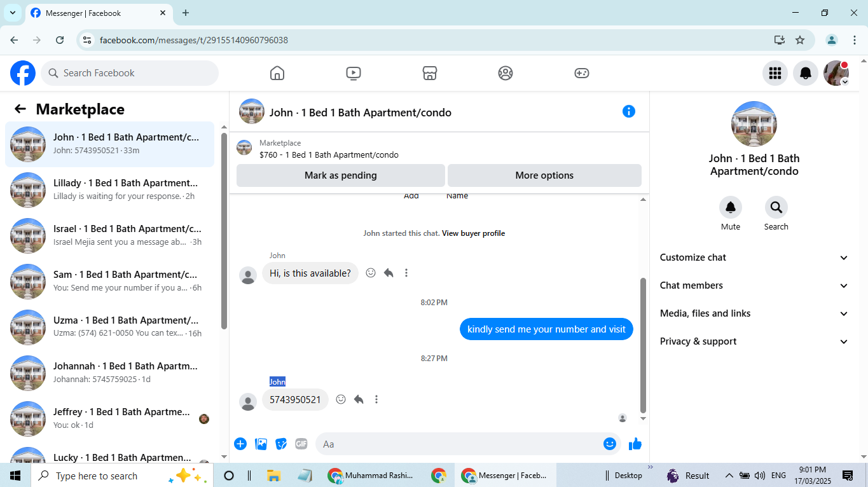This screenshot has height=487, width=868.
Task: Open John conversation in list
Action: (110, 144)
